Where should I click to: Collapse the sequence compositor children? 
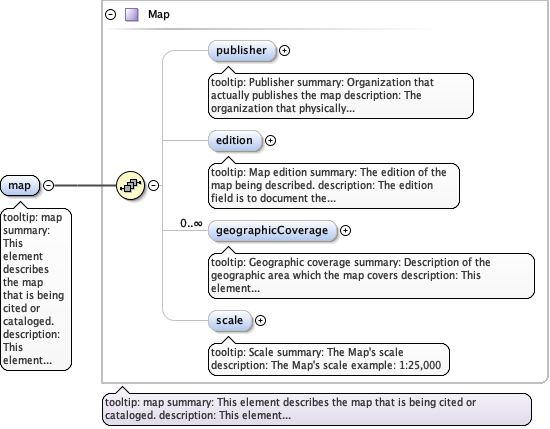coord(153,185)
